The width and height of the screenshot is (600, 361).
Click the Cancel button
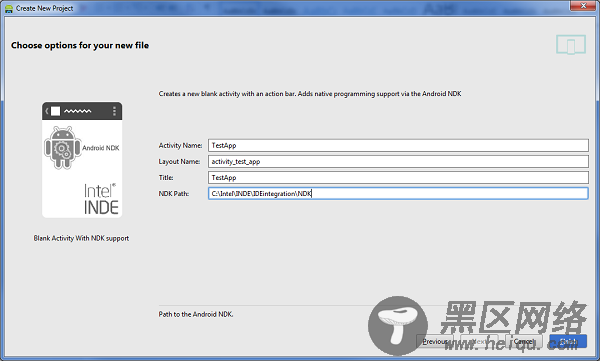pos(523,341)
